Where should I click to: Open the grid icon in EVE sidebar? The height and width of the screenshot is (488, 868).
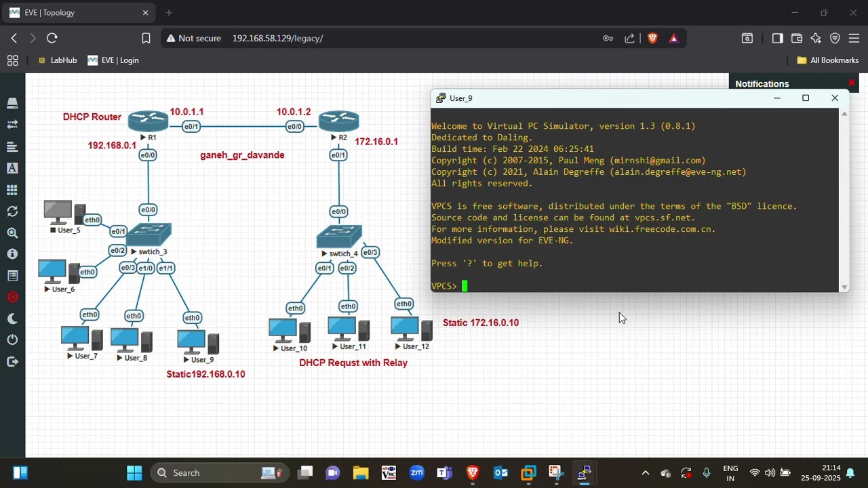point(12,190)
